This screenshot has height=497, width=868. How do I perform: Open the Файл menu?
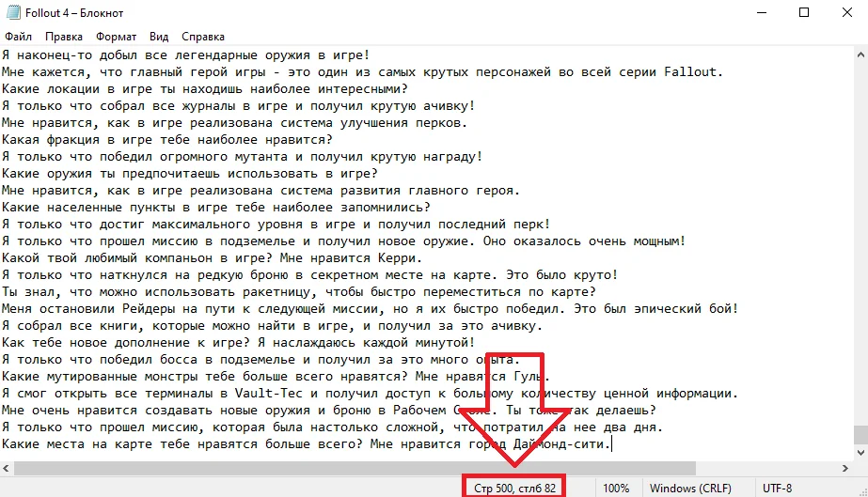18,37
